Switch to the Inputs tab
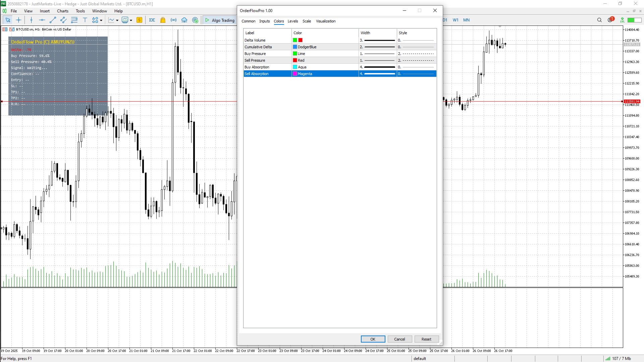The image size is (644, 362). pyautogui.click(x=264, y=21)
